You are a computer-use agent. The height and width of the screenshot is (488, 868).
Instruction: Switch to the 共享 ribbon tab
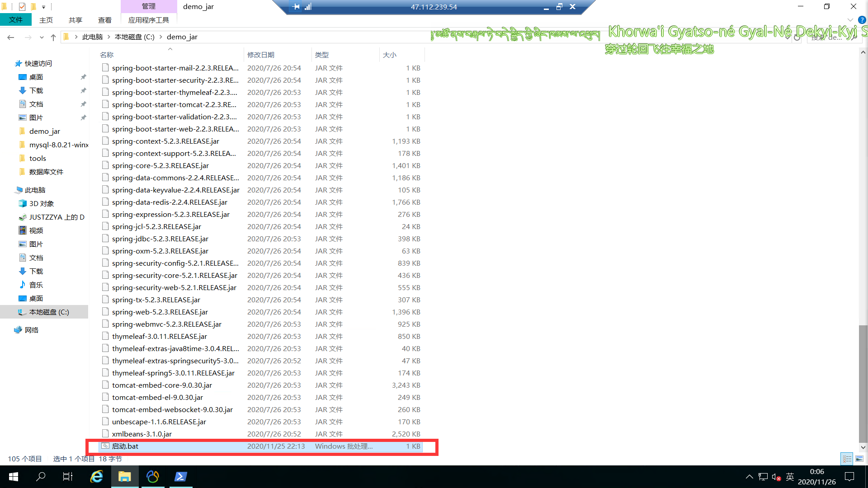(75, 20)
